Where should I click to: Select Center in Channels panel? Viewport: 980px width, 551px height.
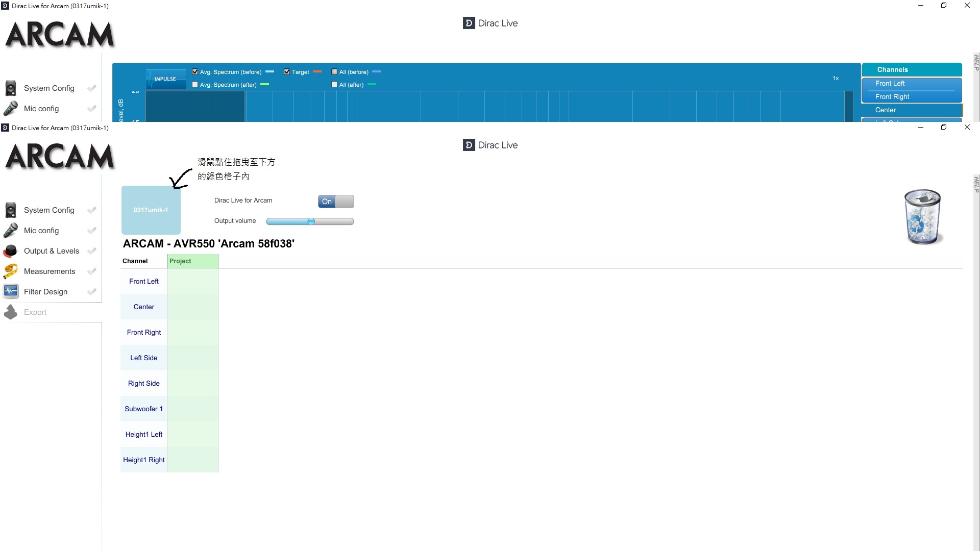(x=912, y=110)
